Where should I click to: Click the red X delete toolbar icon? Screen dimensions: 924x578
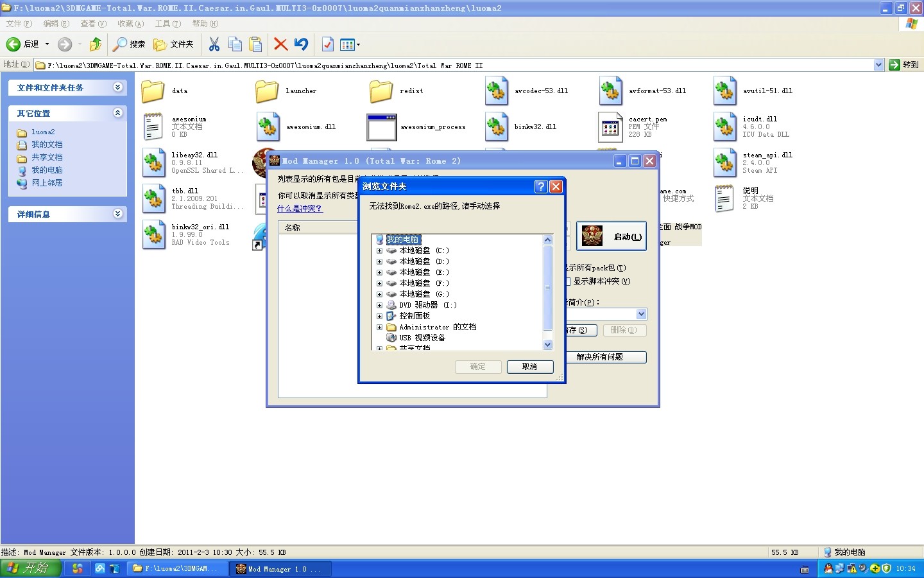click(280, 44)
